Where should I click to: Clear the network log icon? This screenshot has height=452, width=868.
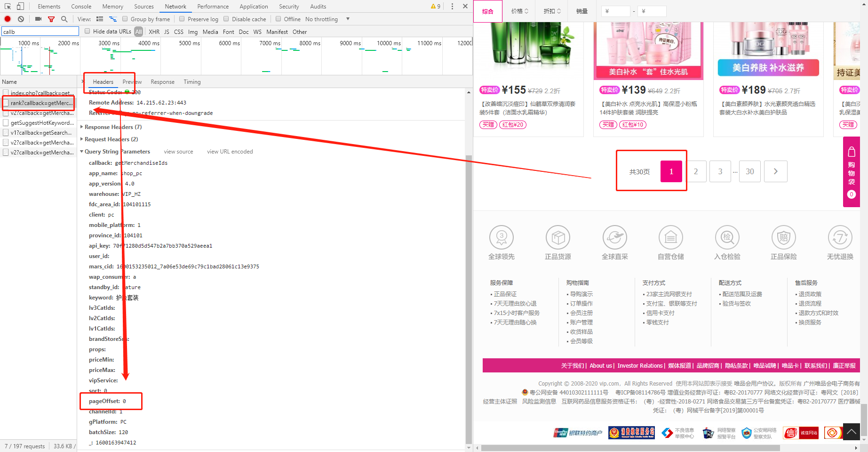[x=21, y=19]
